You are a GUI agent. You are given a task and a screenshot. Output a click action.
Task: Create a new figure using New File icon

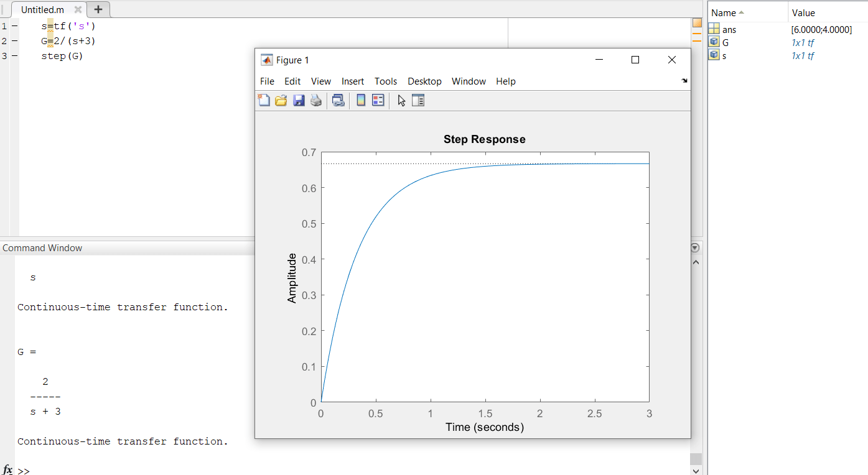pos(264,100)
